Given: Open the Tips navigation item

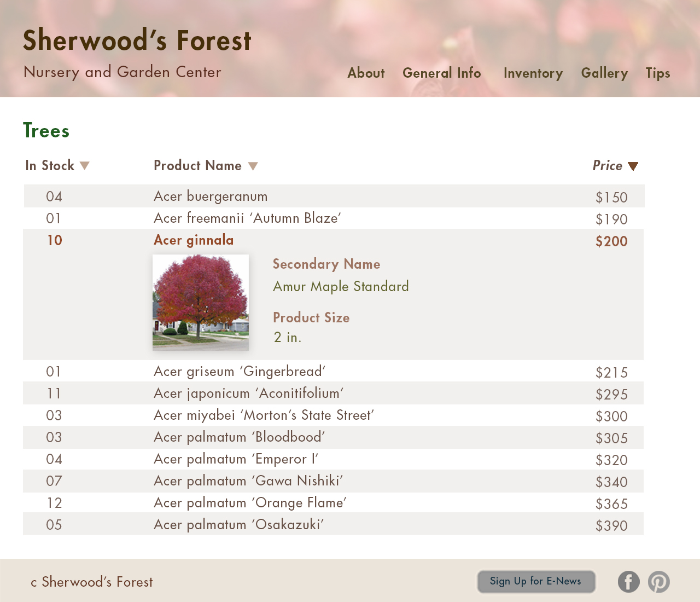Looking at the screenshot, I should [657, 73].
